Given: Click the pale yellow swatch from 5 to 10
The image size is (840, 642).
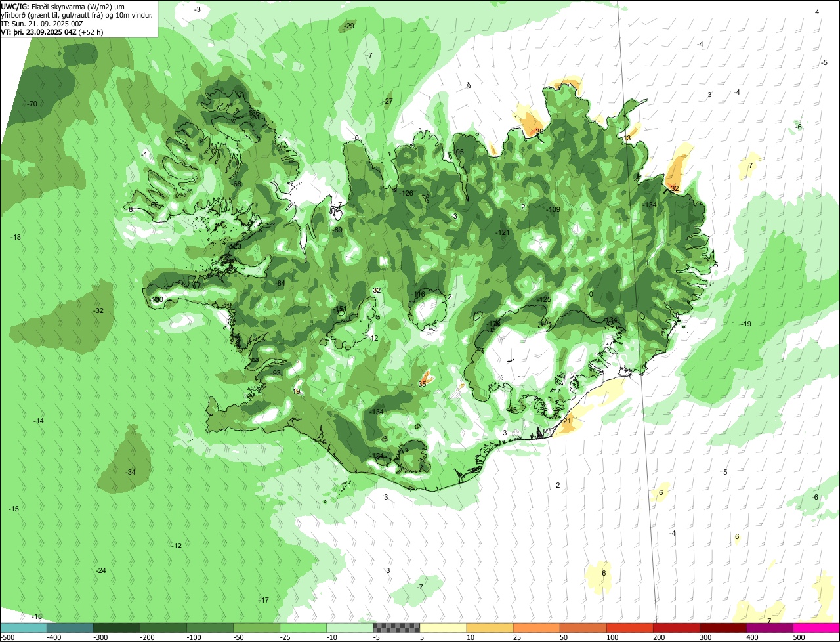Looking at the screenshot, I should (x=443, y=628).
